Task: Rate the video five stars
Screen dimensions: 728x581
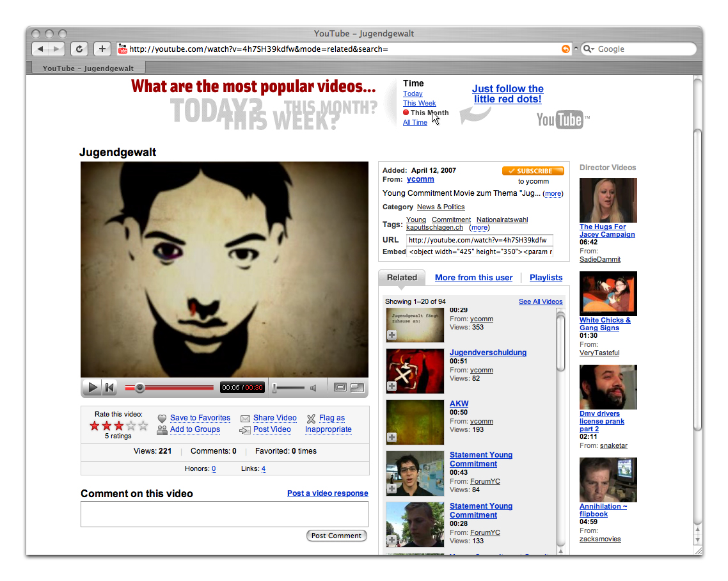Action: pyautogui.click(x=143, y=426)
